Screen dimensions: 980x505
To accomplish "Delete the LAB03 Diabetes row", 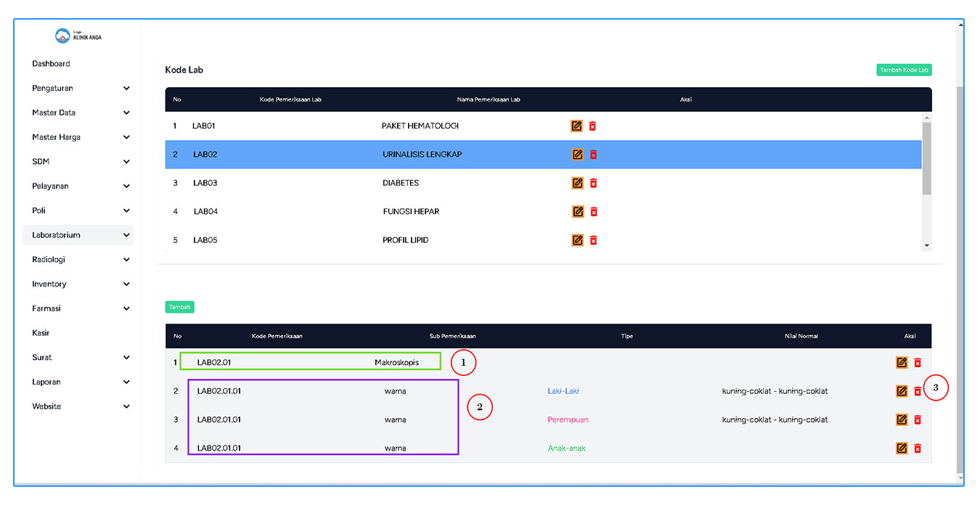I will click(593, 184).
